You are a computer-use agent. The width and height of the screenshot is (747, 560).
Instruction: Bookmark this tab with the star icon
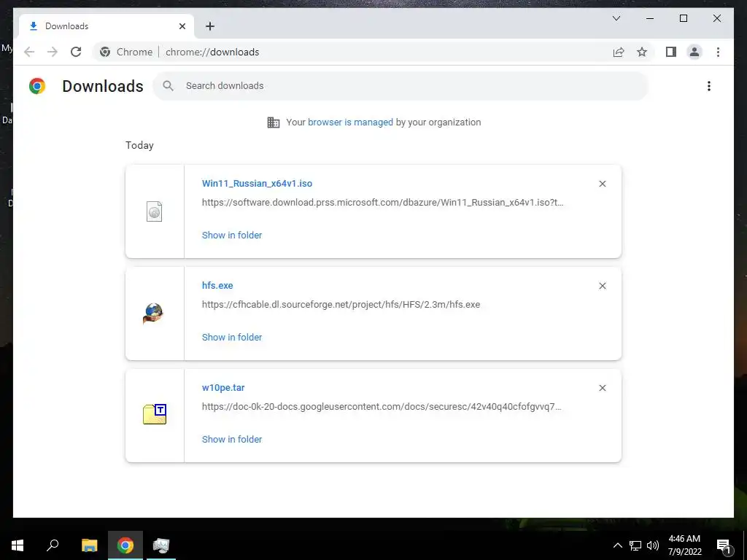point(642,52)
